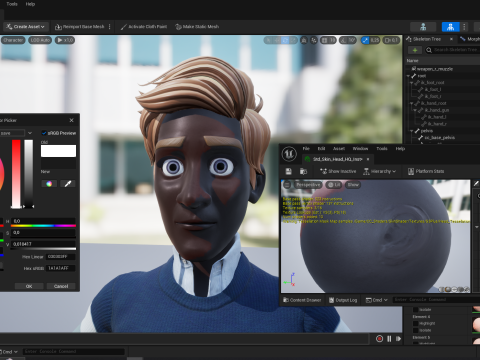Select the highlighted rotate gizmo tool
Screen dimensions: 480x360
pos(285,40)
